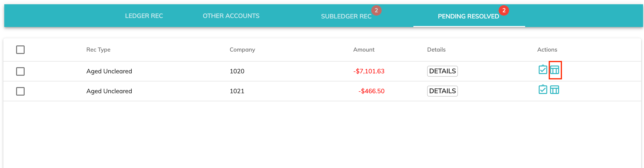This screenshot has width=644, height=168.
Task: Click the Company column header
Action: 242,50
